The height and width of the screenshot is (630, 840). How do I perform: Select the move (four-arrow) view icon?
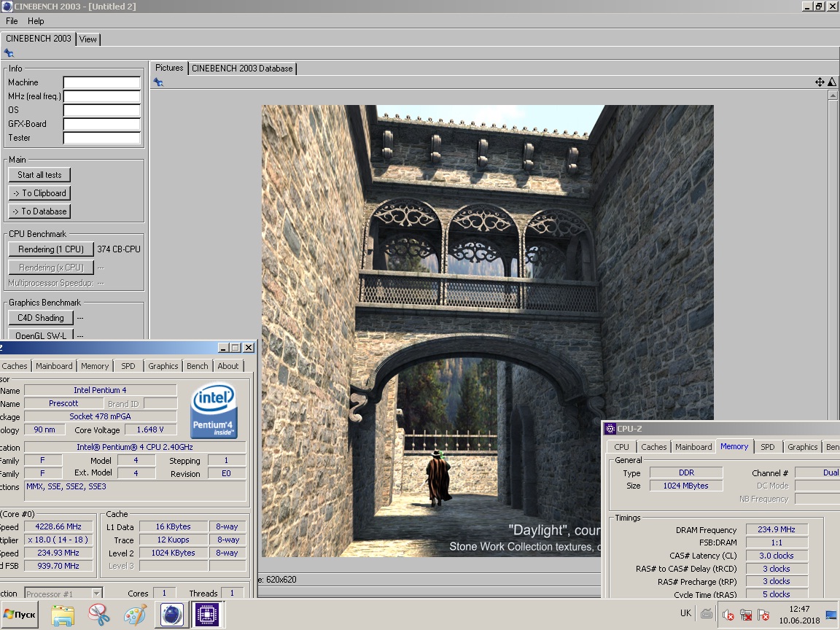click(820, 82)
